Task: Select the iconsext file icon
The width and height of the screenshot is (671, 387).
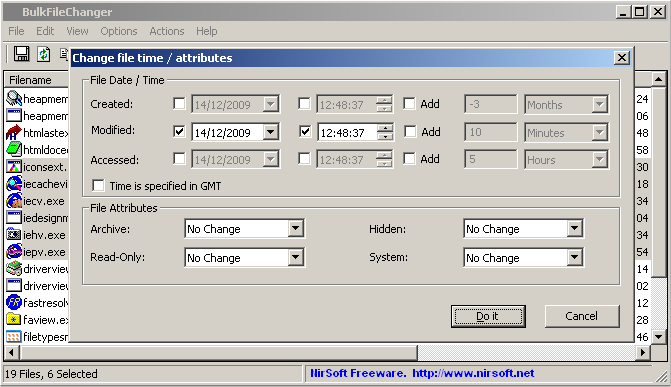Action: click(x=14, y=167)
